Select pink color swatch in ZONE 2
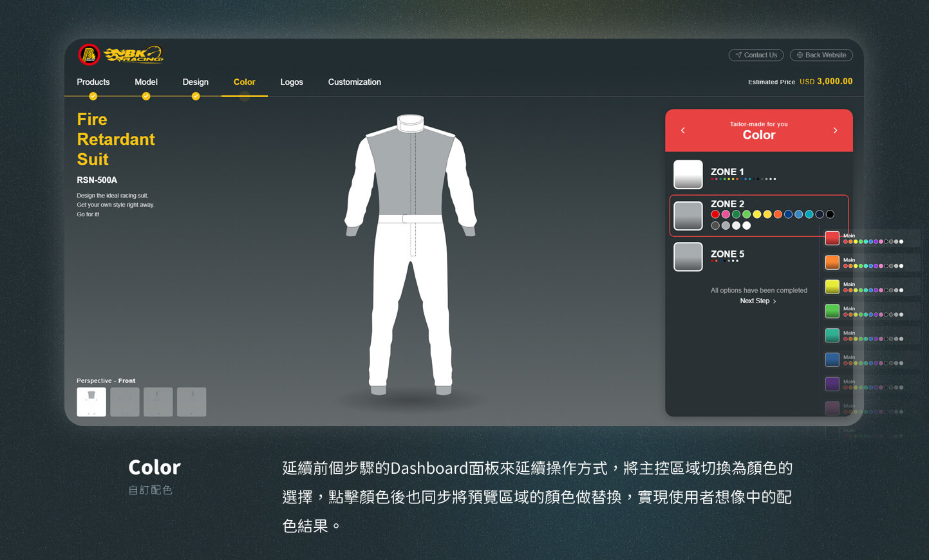Screen dimensions: 929x560 (x=726, y=214)
